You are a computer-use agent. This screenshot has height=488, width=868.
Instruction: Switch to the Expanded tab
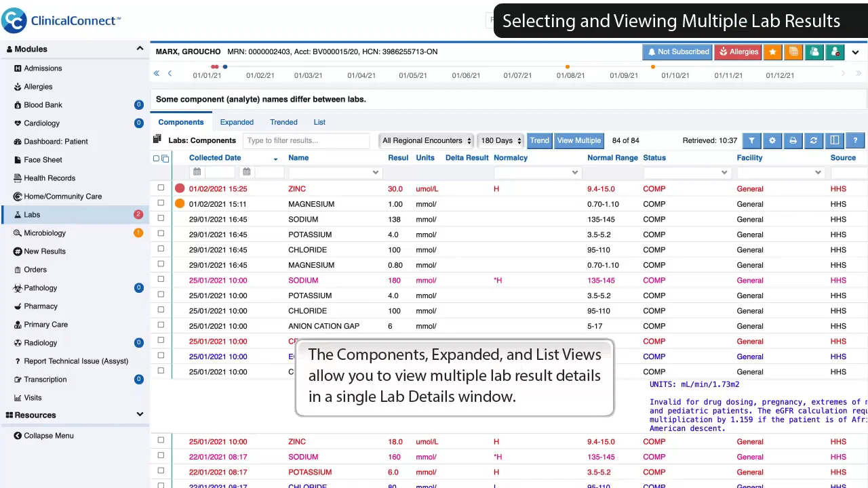pyautogui.click(x=237, y=122)
